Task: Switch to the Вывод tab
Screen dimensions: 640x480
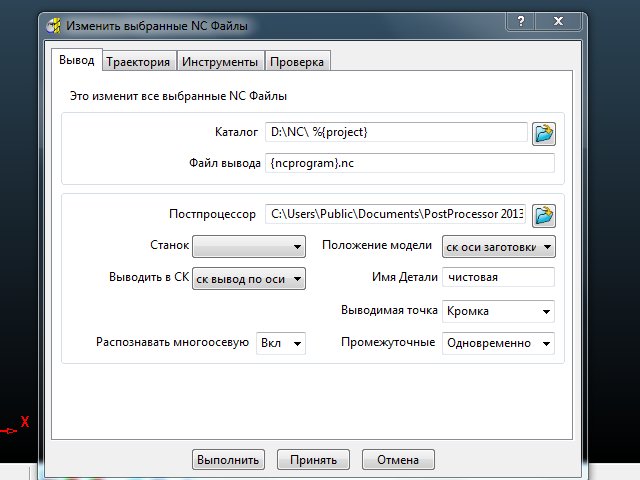Action: tap(76, 61)
